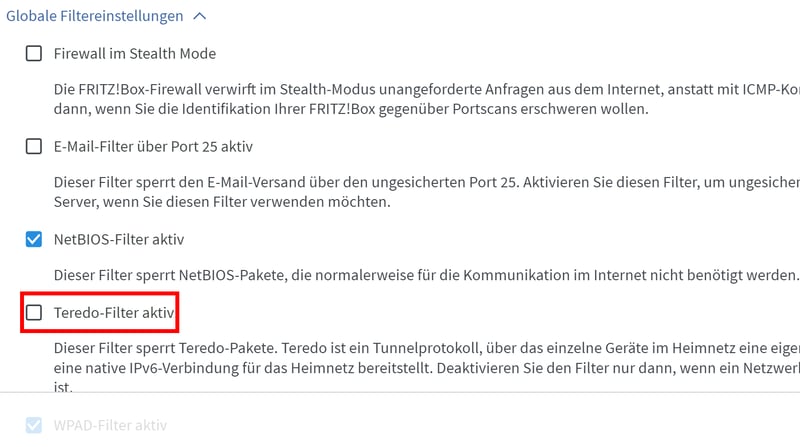Click the 'Globale Filtereinstellungen' heading text

pyautogui.click(x=95, y=16)
